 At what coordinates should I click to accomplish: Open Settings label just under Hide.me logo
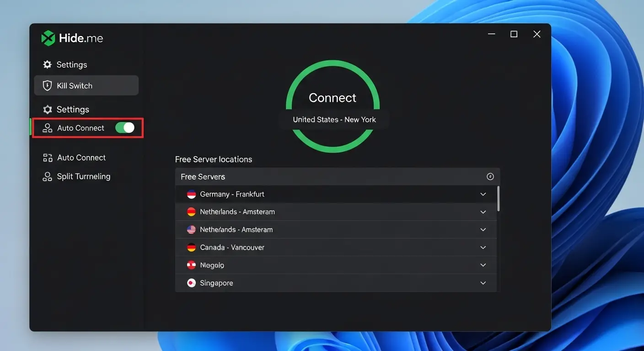72,65
